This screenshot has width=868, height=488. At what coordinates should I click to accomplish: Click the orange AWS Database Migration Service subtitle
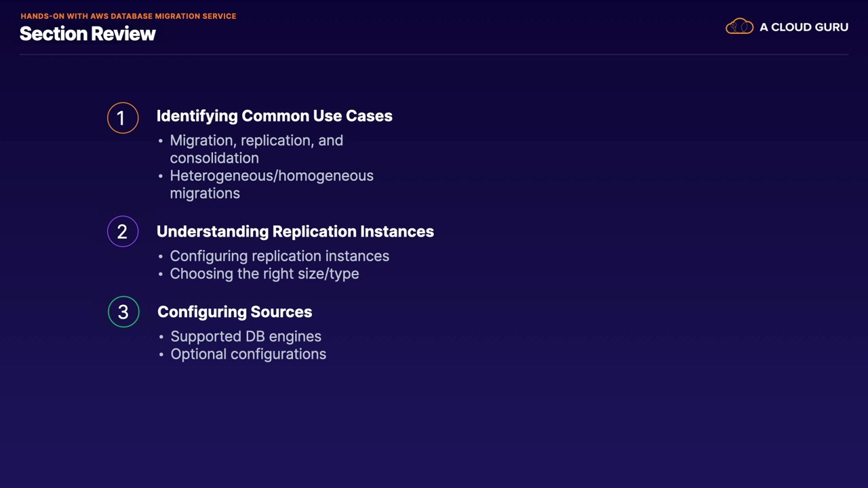[x=128, y=16]
